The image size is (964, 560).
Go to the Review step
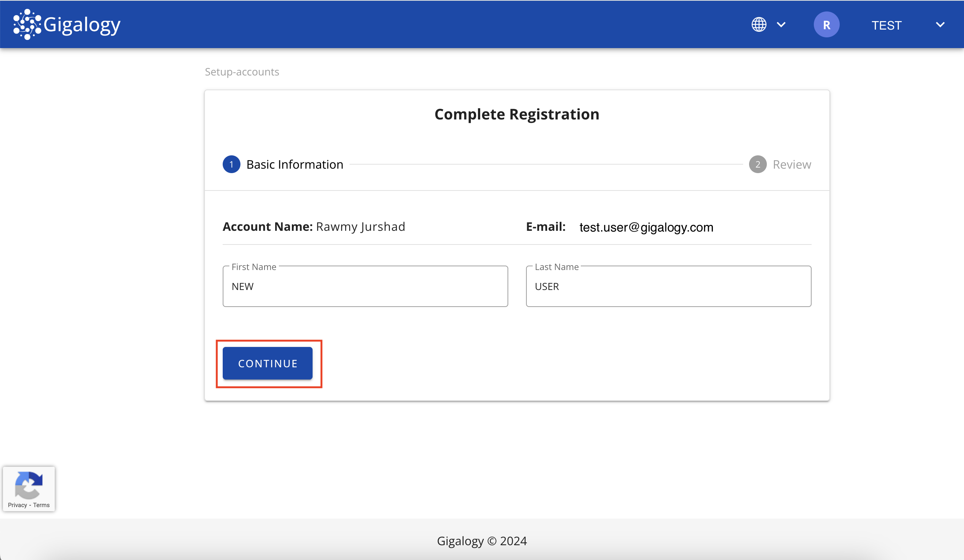click(x=792, y=165)
